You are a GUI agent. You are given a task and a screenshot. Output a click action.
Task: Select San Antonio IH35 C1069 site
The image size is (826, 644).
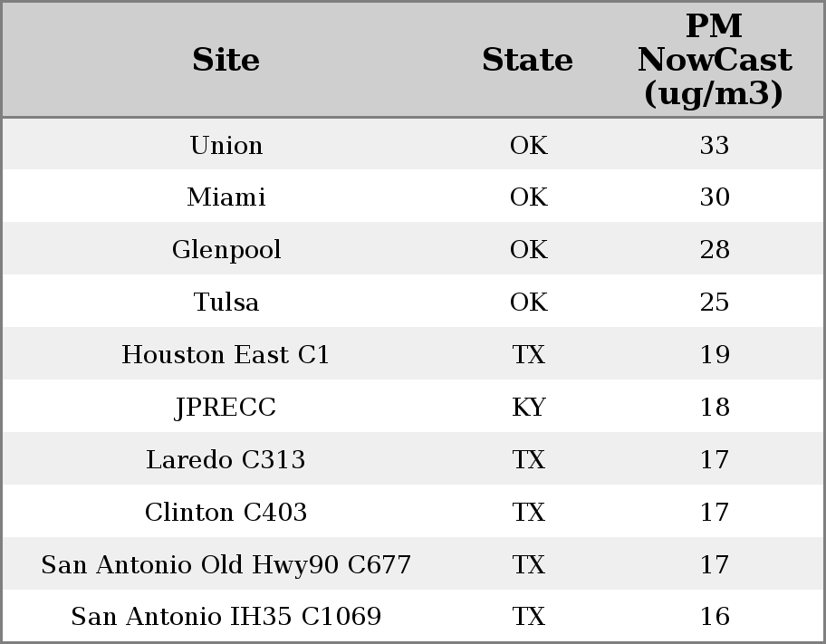226,617
